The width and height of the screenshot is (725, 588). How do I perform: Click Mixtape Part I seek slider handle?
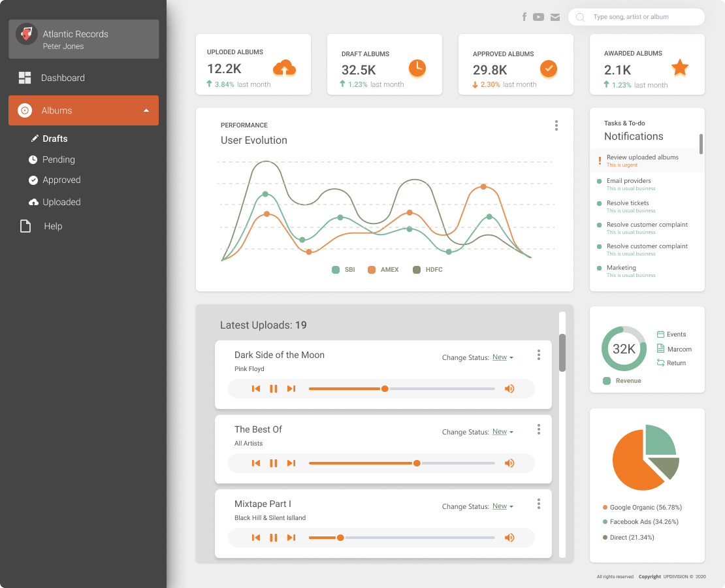(x=340, y=538)
